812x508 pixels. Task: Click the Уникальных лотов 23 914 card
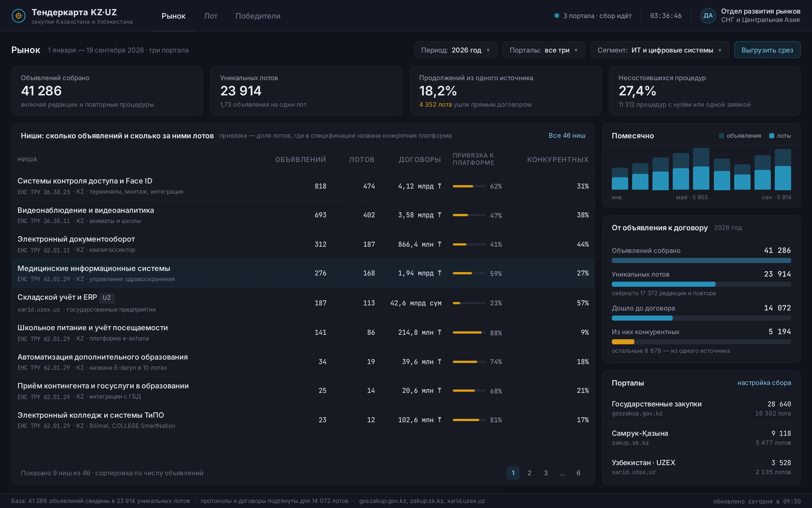(x=306, y=91)
